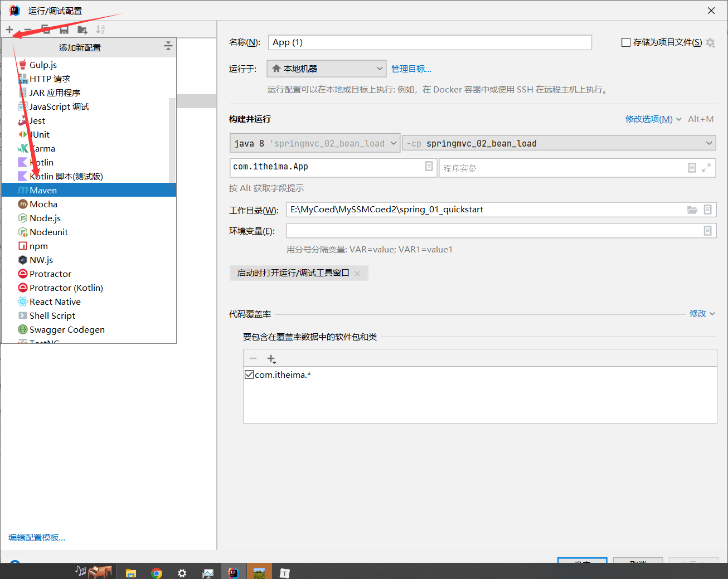Click the 管理目标 link
Image resolution: width=728 pixels, height=579 pixels.
[x=411, y=69]
